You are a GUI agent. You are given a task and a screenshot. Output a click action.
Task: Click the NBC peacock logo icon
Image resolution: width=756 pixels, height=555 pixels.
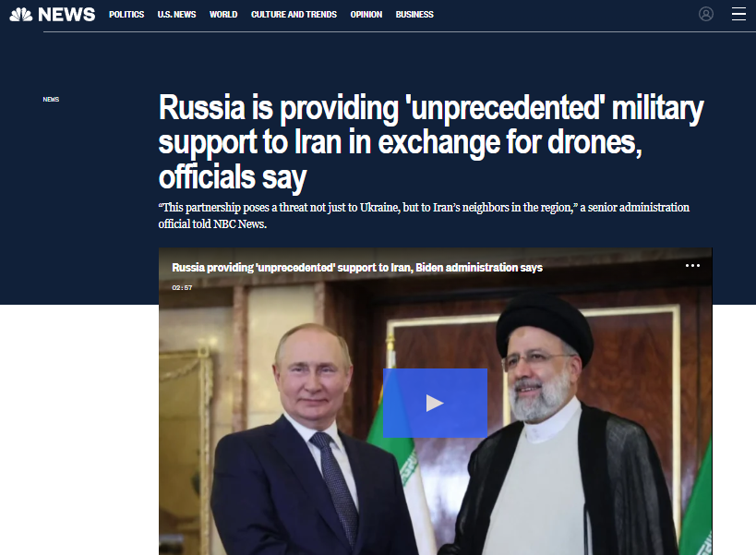point(20,15)
